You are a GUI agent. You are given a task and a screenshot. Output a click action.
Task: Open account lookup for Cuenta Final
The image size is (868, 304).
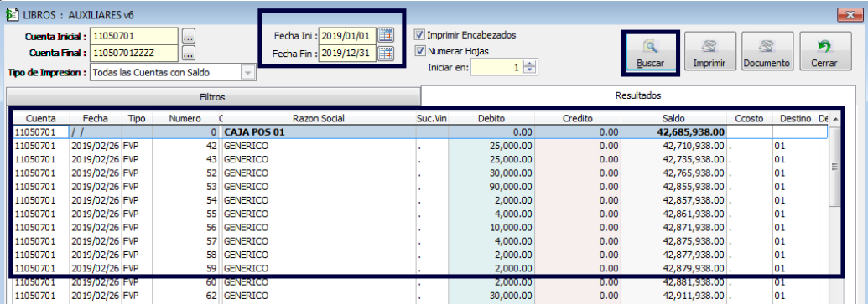189,54
